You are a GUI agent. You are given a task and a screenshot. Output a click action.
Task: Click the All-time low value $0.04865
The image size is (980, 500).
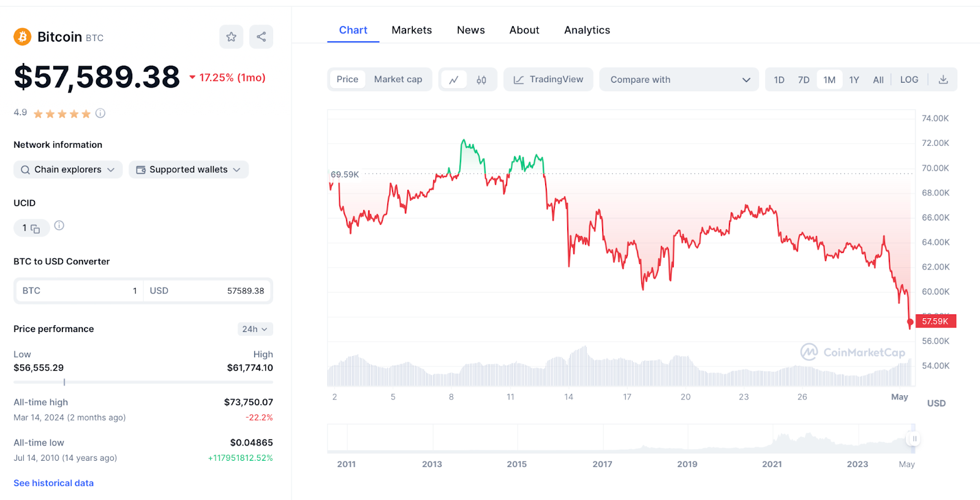252,442
